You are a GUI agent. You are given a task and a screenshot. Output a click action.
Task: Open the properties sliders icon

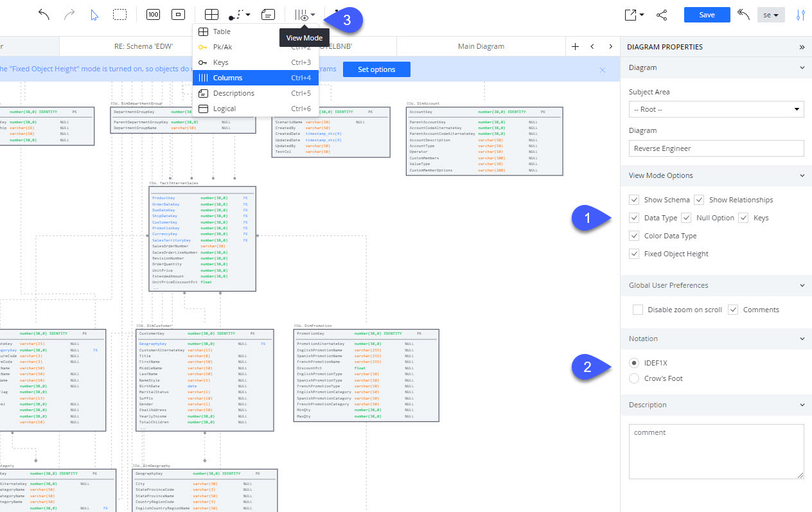[800, 15]
